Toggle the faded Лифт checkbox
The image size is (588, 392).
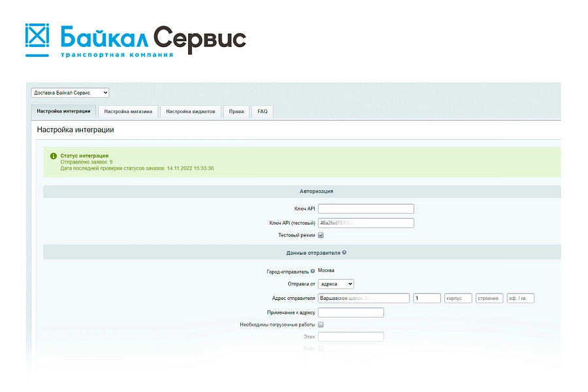321,348
